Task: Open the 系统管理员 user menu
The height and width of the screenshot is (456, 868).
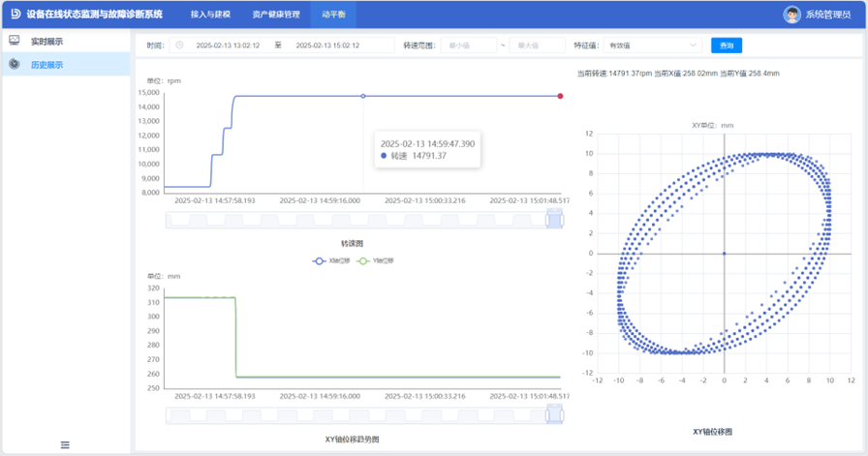Action: pos(826,15)
